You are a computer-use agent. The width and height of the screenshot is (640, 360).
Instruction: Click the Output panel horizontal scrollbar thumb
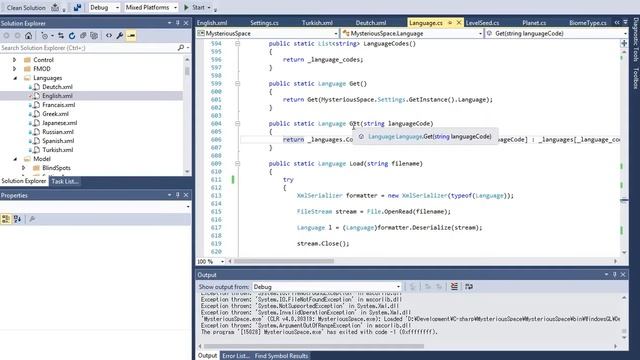click(x=314, y=347)
